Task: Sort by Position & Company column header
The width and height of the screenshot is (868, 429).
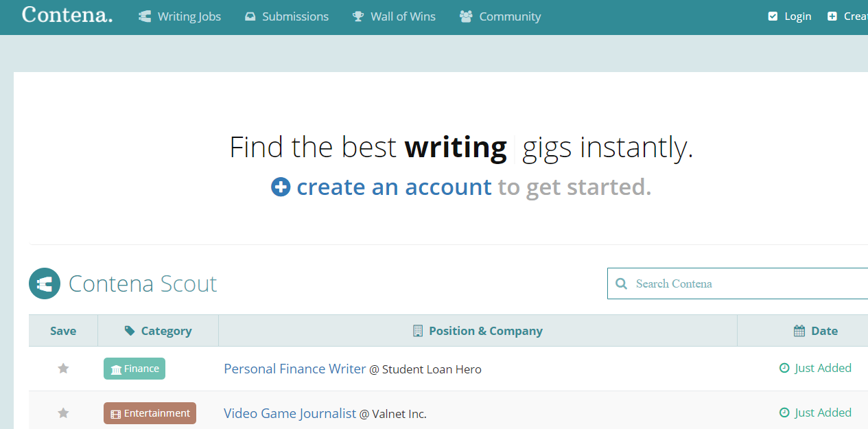Action: tap(478, 331)
